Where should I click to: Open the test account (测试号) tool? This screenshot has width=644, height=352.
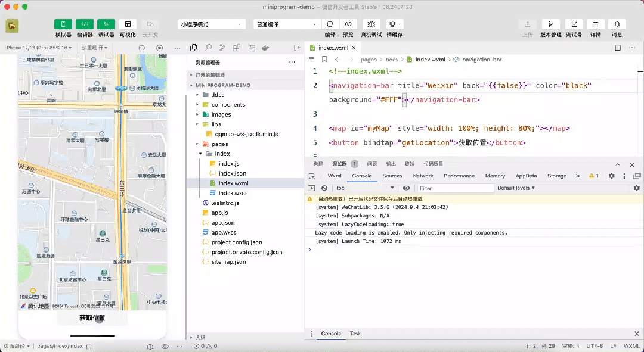[574, 24]
